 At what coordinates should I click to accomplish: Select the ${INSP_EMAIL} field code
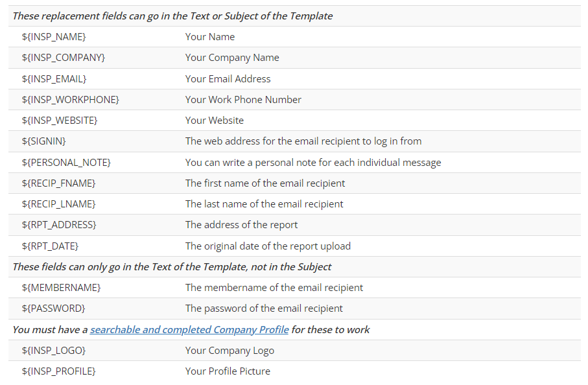click(x=54, y=78)
